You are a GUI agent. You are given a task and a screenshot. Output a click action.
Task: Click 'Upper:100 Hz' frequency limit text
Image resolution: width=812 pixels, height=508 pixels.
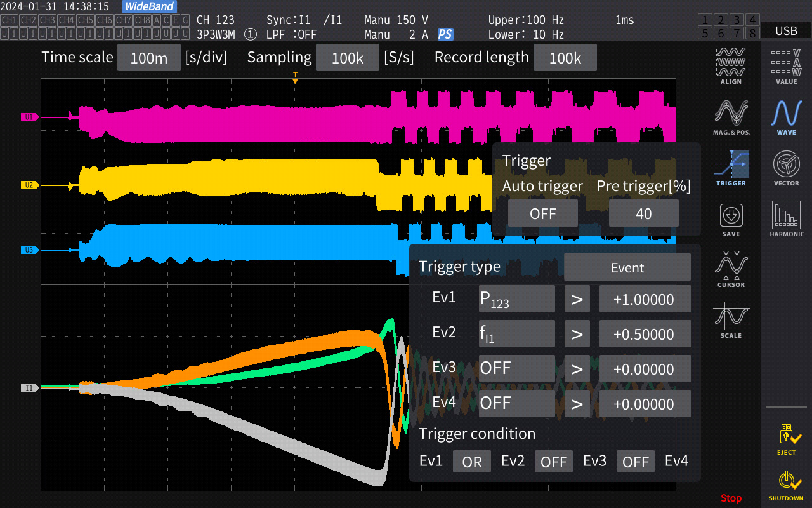click(x=526, y=20)
